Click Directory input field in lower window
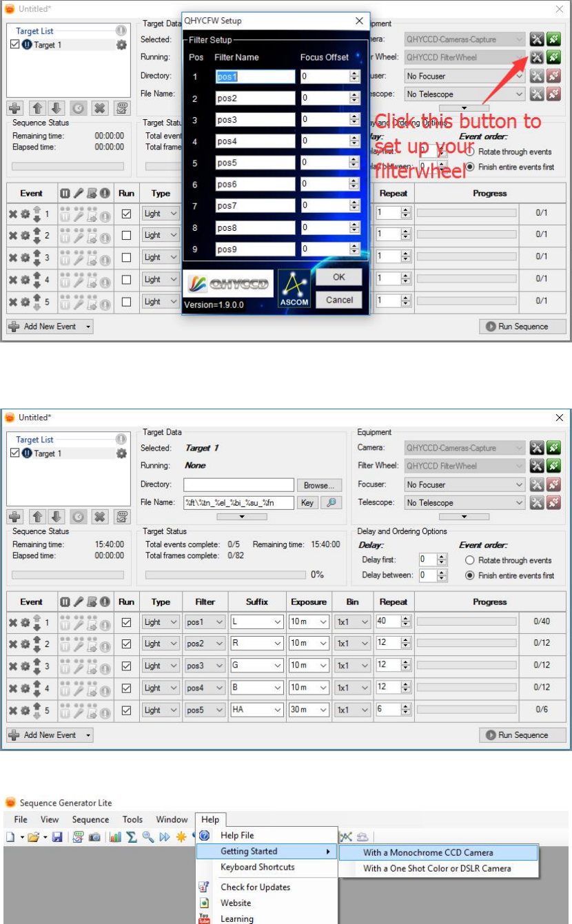This screenshot has height=924, width=572. pyautogui.click(x=238, y=485)
